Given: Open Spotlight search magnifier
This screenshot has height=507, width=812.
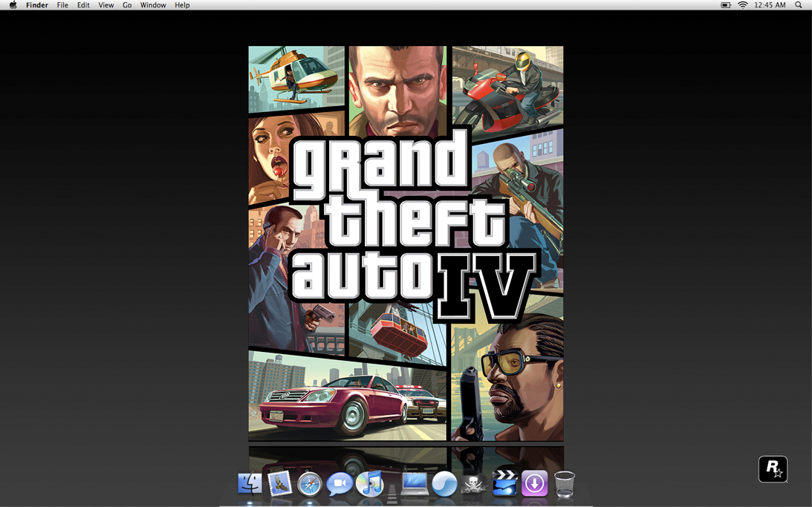Looking at the screenshot, I should click(x=799, y=5).
